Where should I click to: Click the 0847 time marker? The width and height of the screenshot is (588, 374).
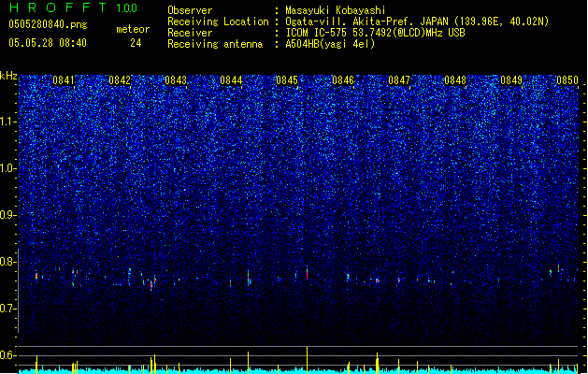(399, 80)
